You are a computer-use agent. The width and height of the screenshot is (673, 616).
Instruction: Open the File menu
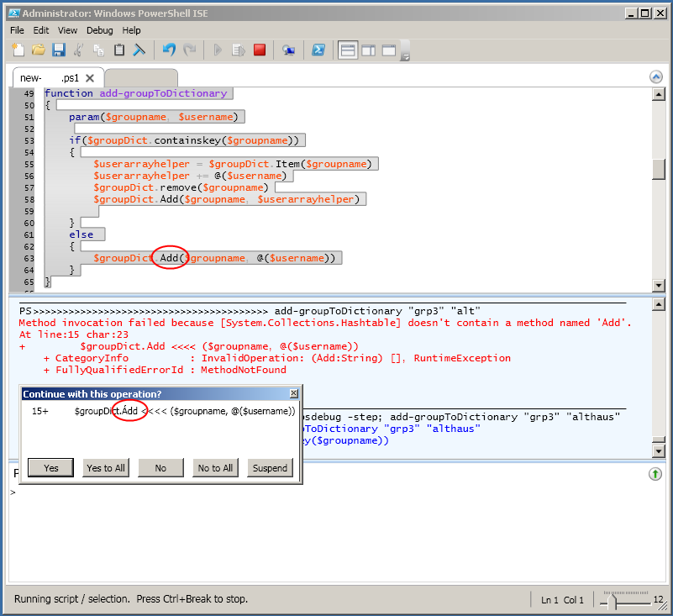pyautogui.click(x=17, y=30)
